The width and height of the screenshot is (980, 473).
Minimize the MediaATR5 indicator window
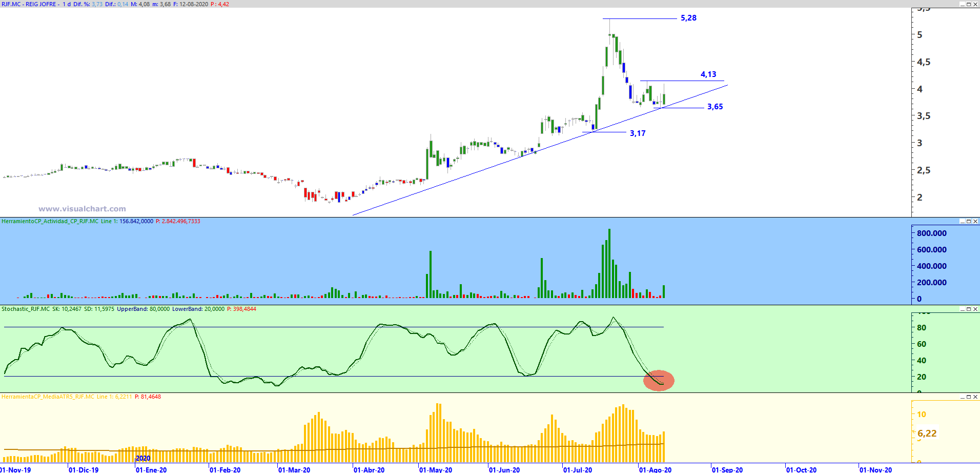[x=962, y=397]
